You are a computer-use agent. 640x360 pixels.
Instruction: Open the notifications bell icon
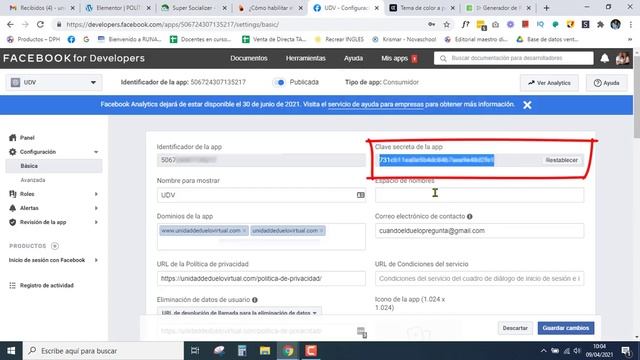(604, 58)
